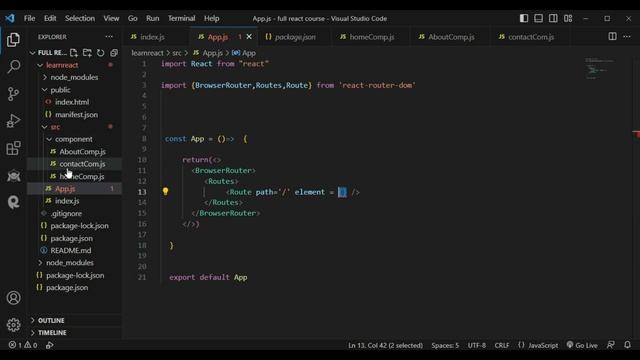This screenshot has width=640, height=360.
Task: Switch to the package.json tab
Action: (x=295, y=37)
